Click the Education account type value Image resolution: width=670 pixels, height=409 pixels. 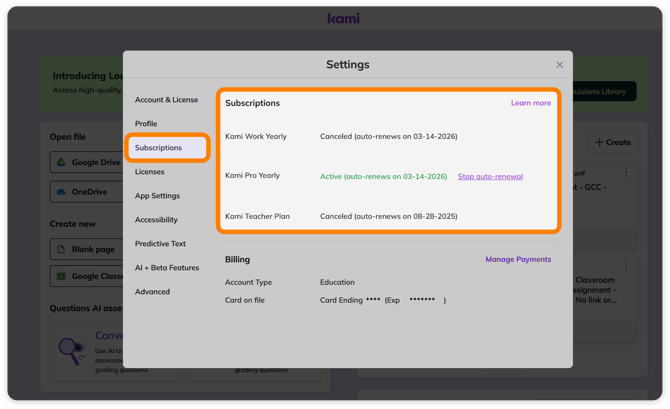coord(337,282)
